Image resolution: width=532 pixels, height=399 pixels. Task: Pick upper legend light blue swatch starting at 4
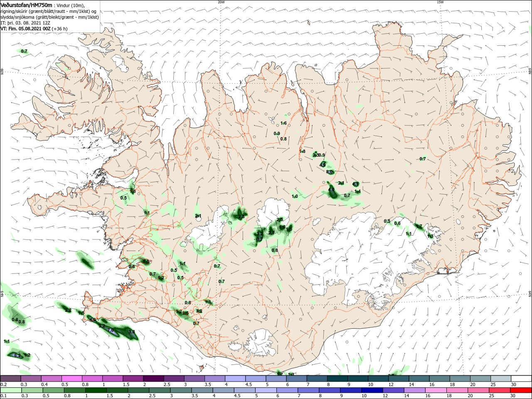tap(235, 378)
